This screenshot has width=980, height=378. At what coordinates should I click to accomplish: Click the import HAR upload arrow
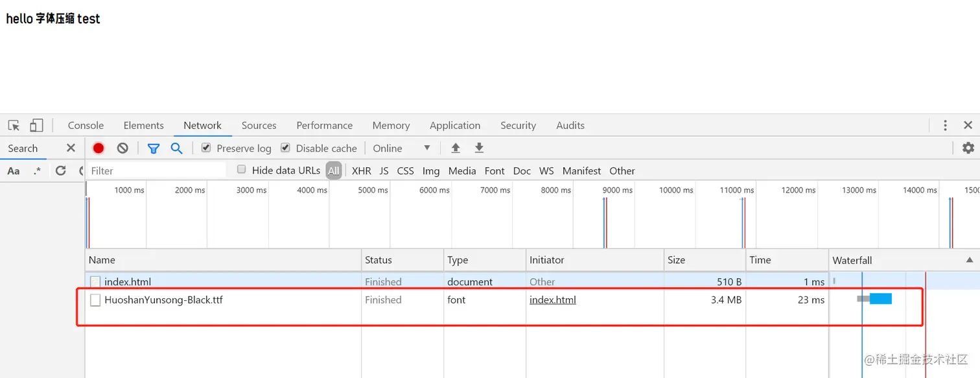click(456, 148)
